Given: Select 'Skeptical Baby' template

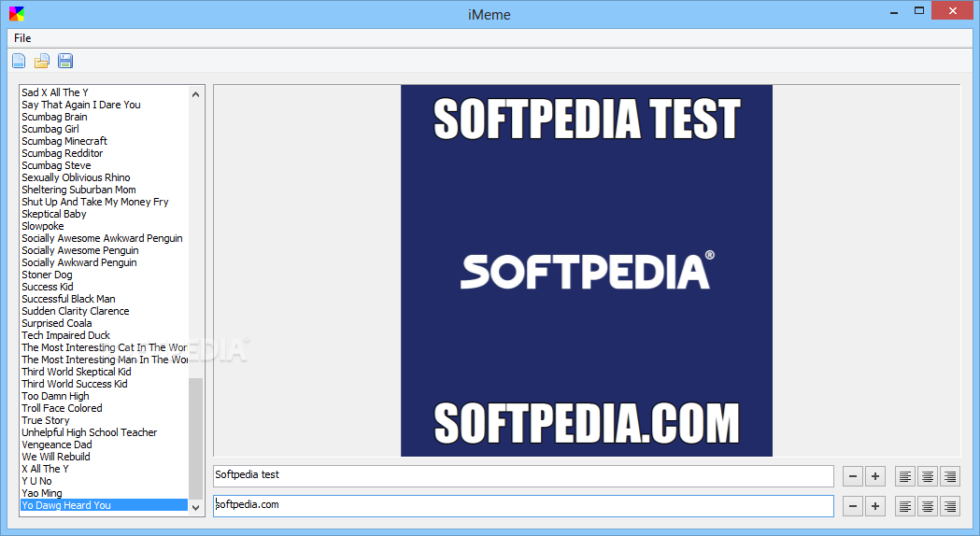Looking at the screenshot, I should (54, 214).
